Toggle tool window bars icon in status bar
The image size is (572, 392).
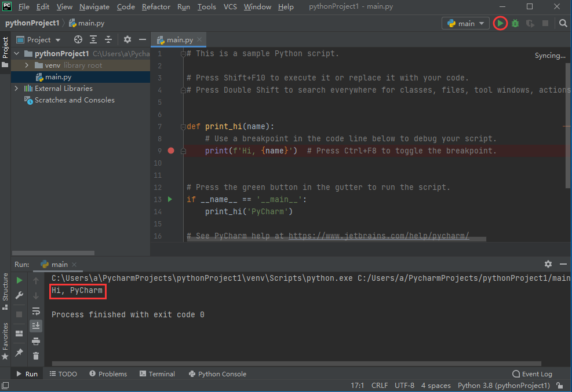[5, 386]
